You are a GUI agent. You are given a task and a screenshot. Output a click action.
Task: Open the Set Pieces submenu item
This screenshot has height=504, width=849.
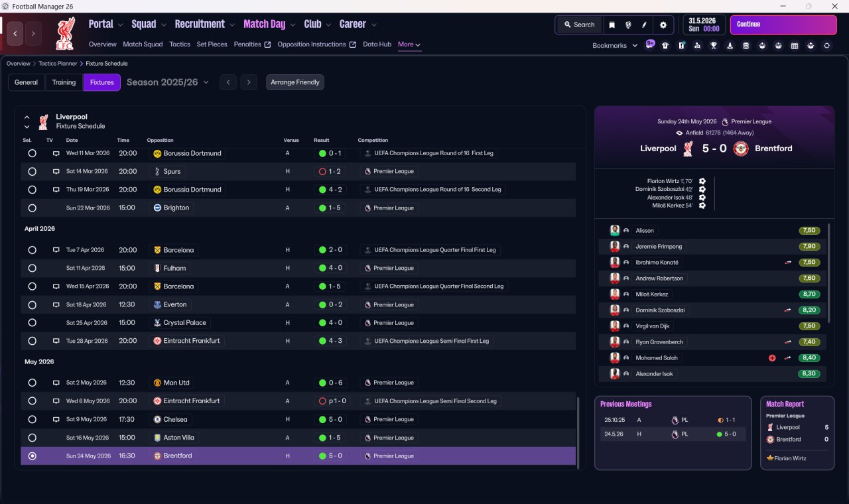pyautogui.click(x=212, y=44)
